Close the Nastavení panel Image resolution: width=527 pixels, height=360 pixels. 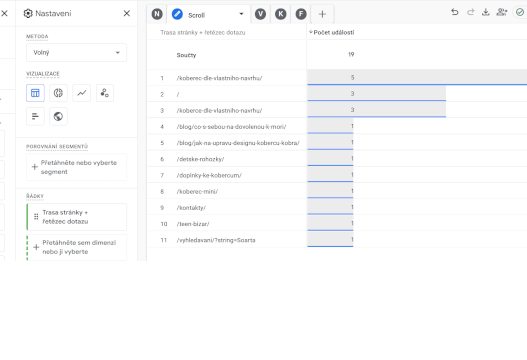(x=127, y=13)
